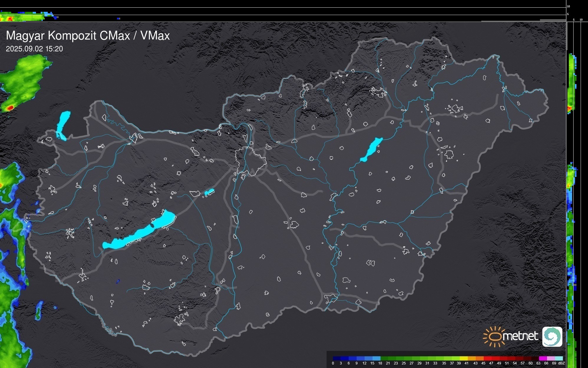The width and height of the screenshot is (588, 368).
Task: Select the magenta 66 dBZ legend swatch
Action: pos(543,358)
